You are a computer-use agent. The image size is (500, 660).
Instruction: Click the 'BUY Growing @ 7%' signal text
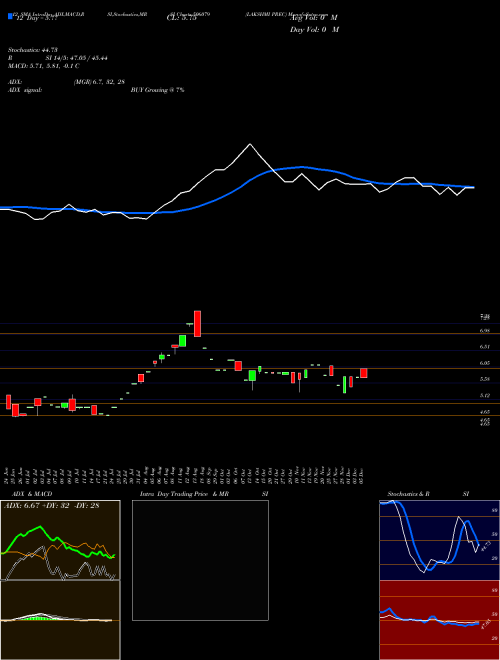tap(157, 90)
